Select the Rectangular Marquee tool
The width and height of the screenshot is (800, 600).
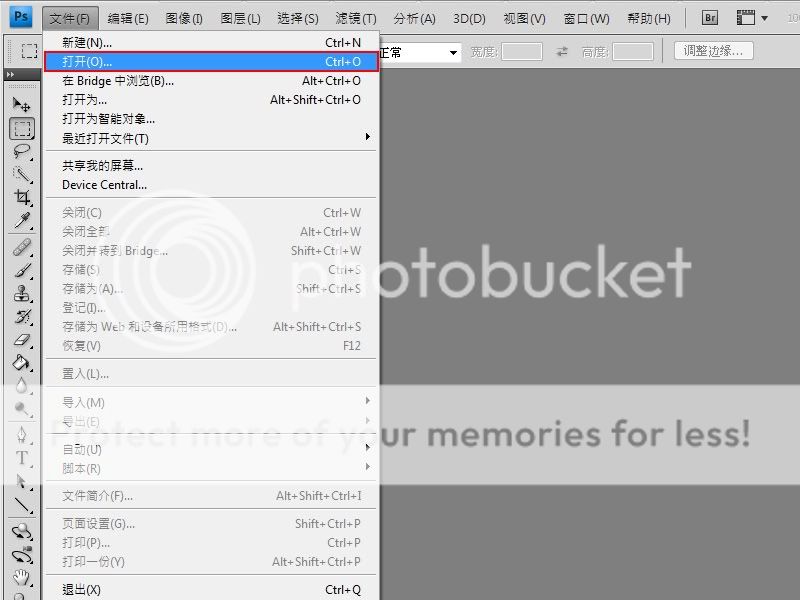click(22, 129)
